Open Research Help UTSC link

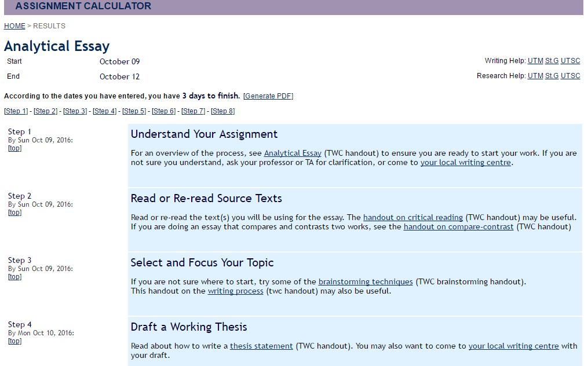(x=570, y=76)
